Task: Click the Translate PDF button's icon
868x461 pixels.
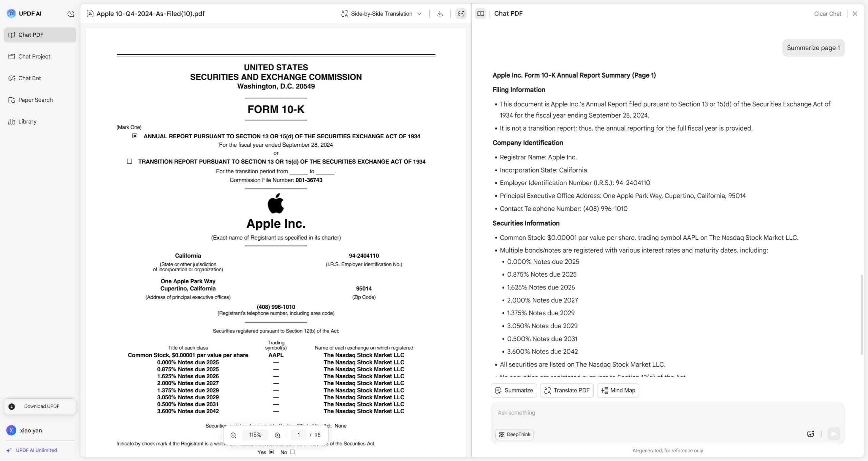Action: tap(547, 391)
